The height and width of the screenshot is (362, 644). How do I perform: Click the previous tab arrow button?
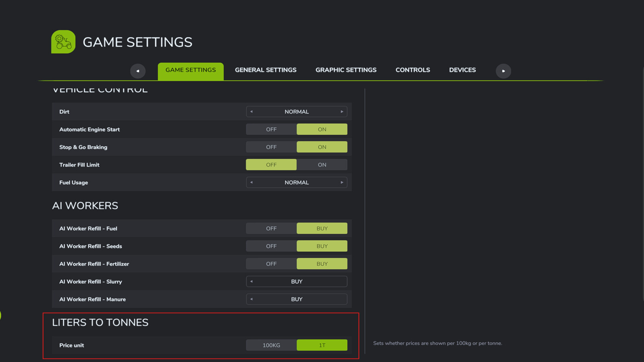(x=138, y=71)
